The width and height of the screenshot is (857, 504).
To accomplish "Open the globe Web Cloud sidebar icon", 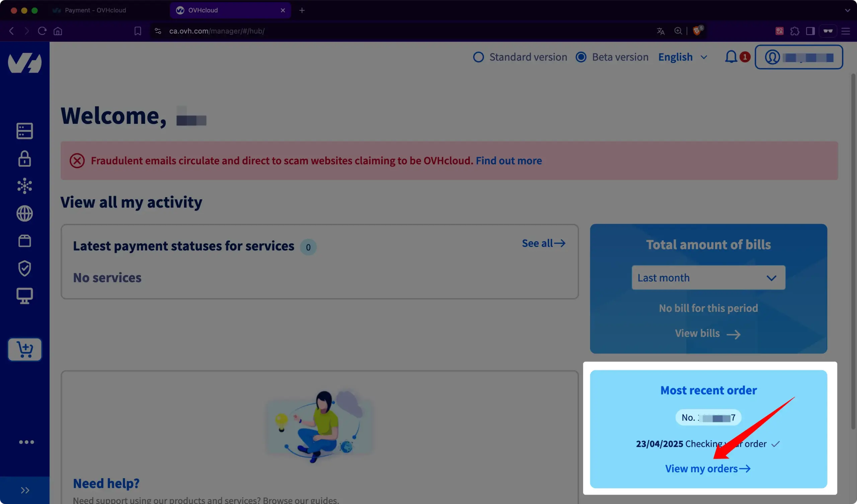I will click(24, 213).
